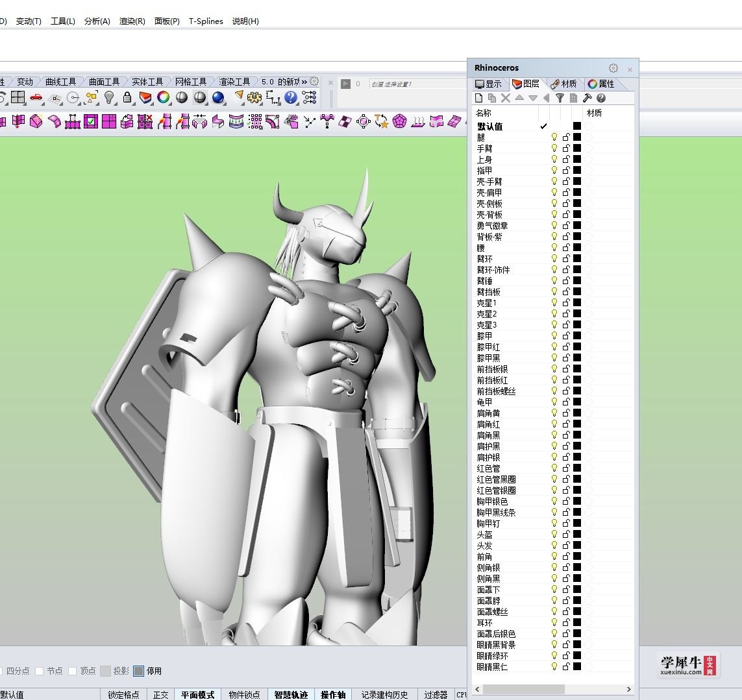
Task: Open help with the blue question mark icon
Action: pyautogui.click(x=291, y=97)
